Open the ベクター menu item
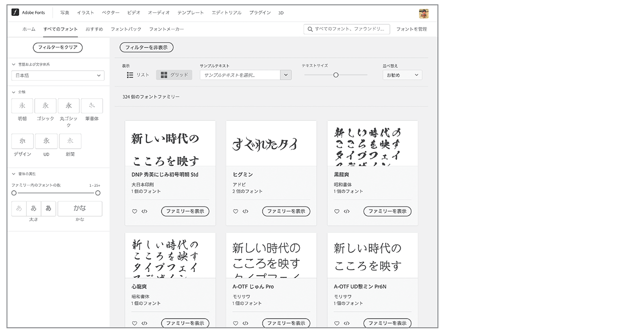The height and width of the screenshot is (333, 644). 110,13
